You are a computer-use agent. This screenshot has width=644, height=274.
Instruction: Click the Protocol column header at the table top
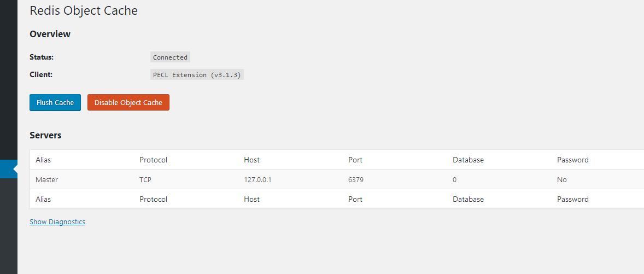click(153, 160)
